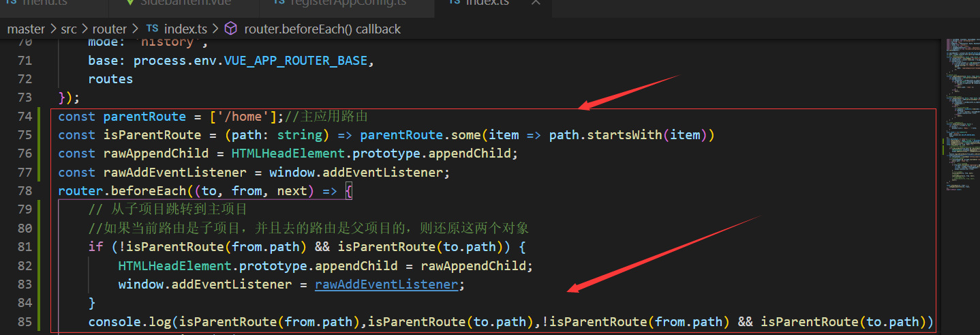Click the word 'routes' on line 72
The image size is (980, 335).
click(110, 79)
